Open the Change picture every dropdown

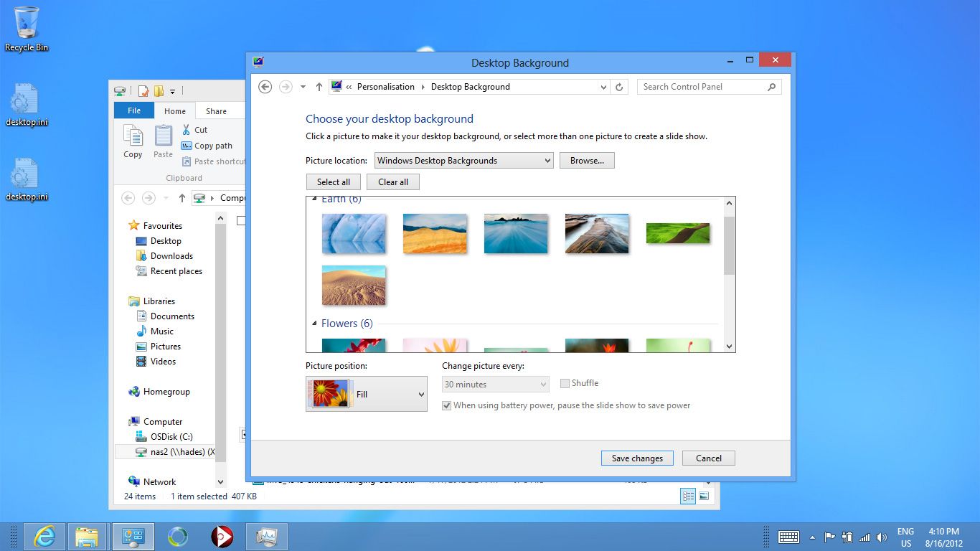click(x=495, y=384)
